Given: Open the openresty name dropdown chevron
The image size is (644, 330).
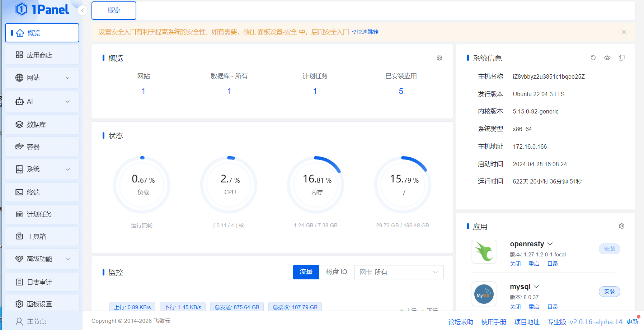Looking at the screenshot, I should coord(550,244).
